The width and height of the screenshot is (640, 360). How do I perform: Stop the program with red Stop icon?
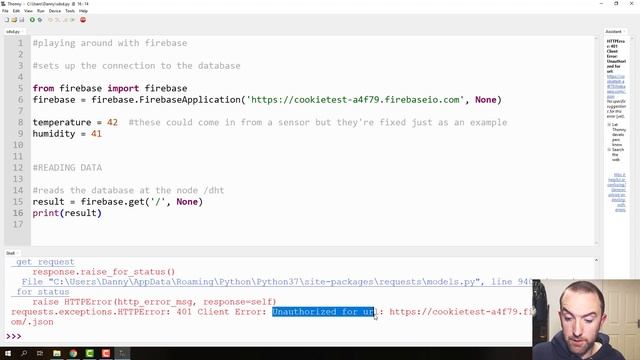[x=83, y=20]
